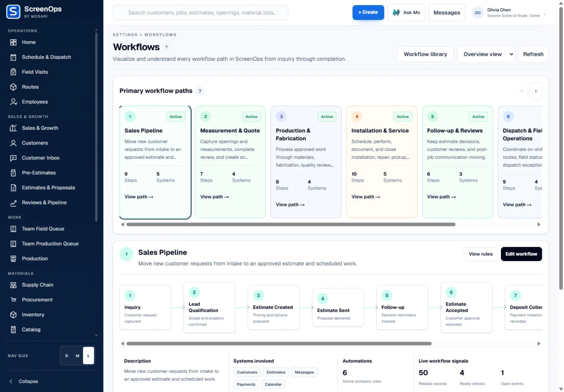The height and width of the screenshot is (392, 564).
Task: Click the Employees person icon
Action: [13, 102]
